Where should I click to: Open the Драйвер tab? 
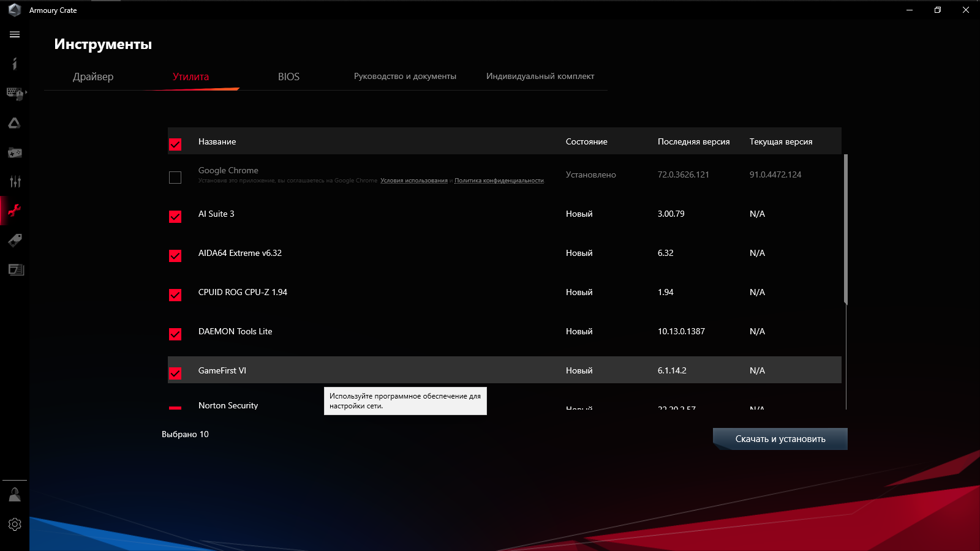[x=93, y=77]
